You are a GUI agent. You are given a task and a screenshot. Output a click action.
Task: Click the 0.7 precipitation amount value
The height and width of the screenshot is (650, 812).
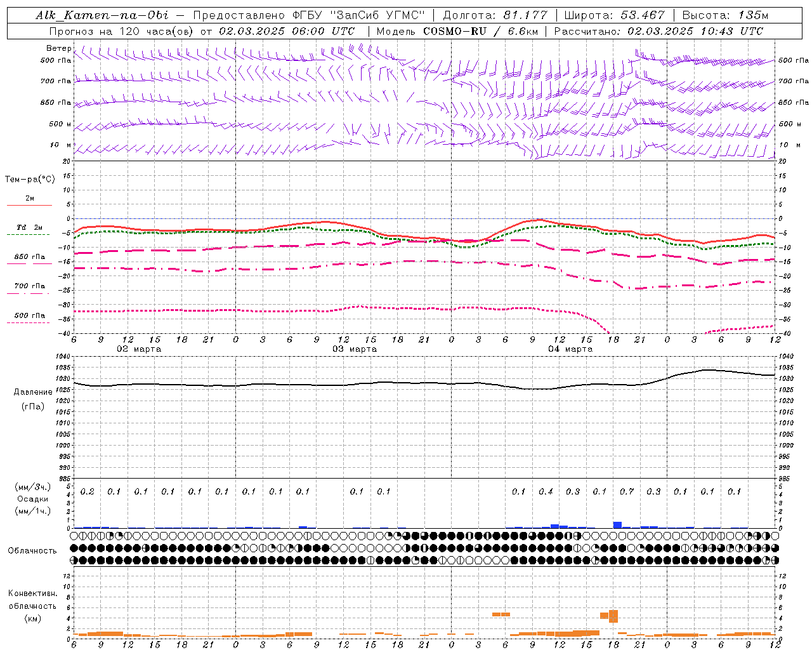627,492
